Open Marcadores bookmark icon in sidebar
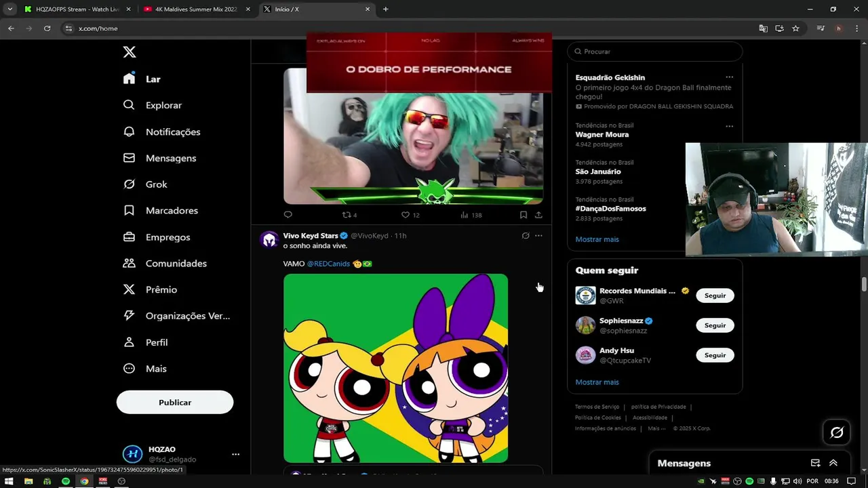This screenshot has width=868, height=488. pos(129,210)
